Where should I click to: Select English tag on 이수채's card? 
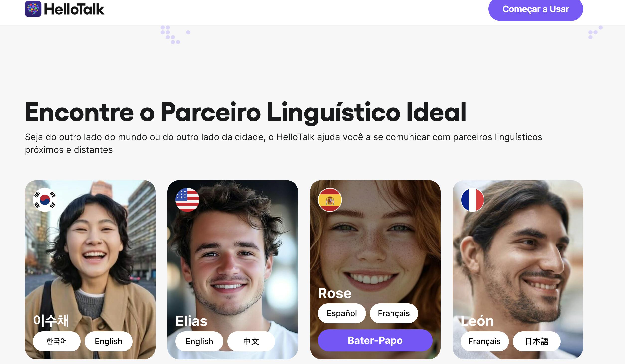pyautogui.click(x=109, y=341)
